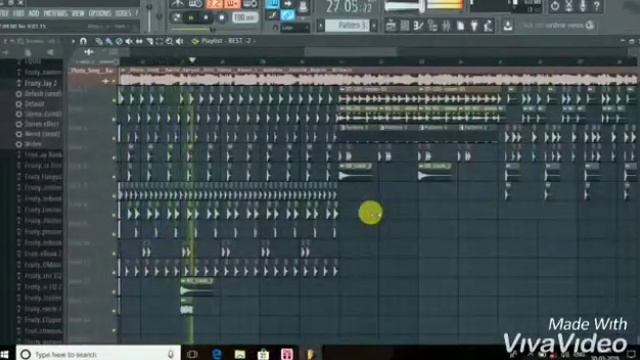
Task: Arm recording with the record button
Action: tap(222, 18)
